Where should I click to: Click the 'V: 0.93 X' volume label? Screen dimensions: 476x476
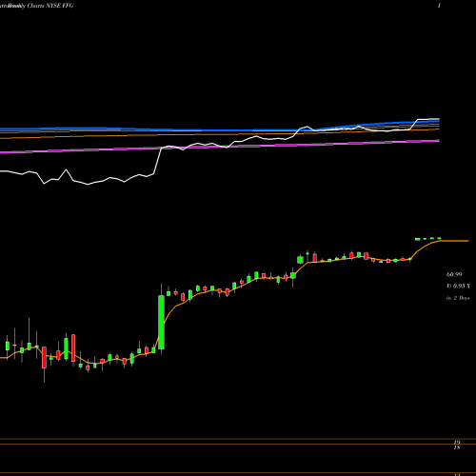459,286
